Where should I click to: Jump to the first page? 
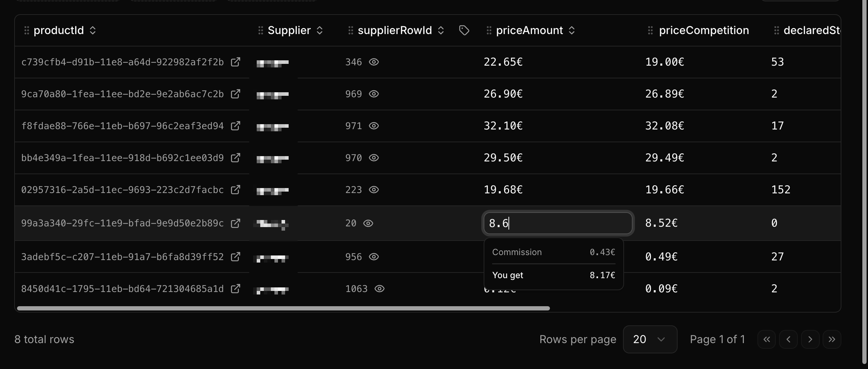pyautogui.click(x=767, y=340)
